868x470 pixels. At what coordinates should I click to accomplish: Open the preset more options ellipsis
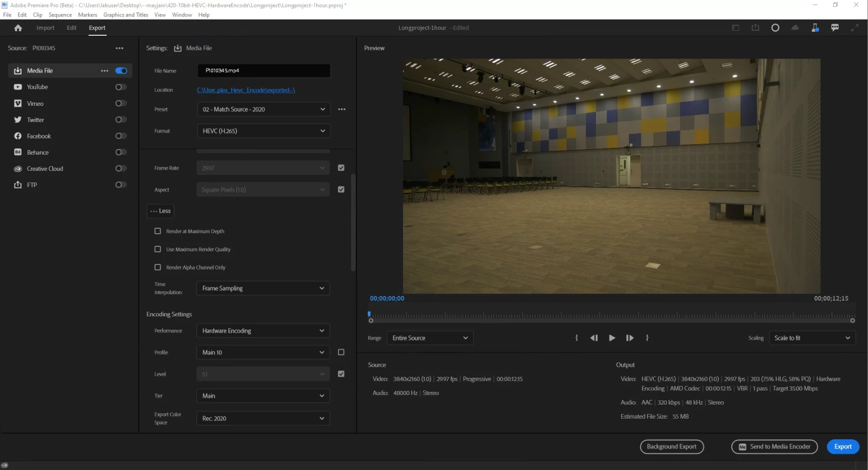pos(342,109)
